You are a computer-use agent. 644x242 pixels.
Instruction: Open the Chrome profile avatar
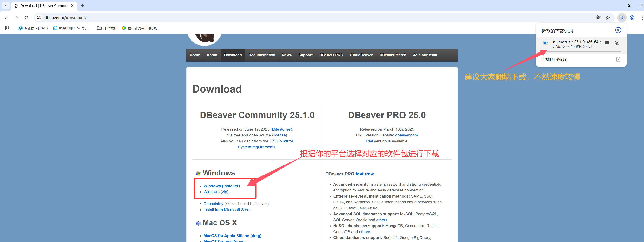point(632,18)
